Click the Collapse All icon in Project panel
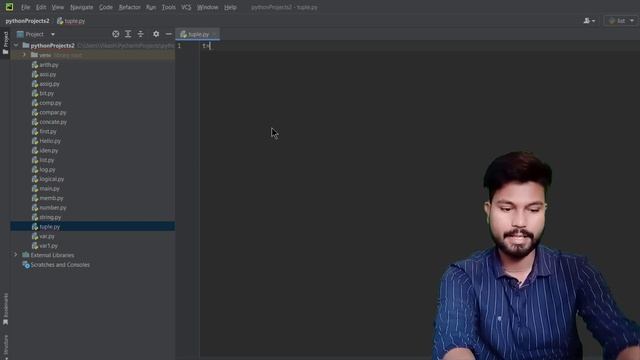This screenshot has width=640, height=360. [x=140, y=34]
